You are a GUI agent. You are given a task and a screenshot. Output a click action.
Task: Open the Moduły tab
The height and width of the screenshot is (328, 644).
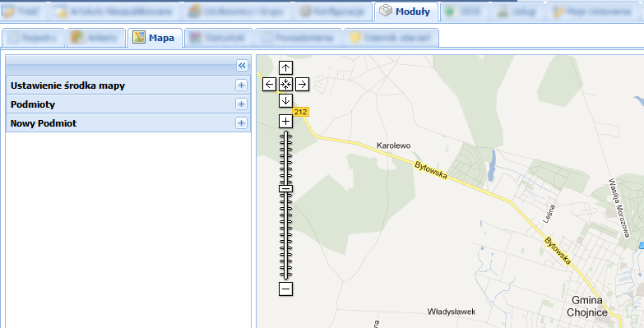(x=405, y=12)
